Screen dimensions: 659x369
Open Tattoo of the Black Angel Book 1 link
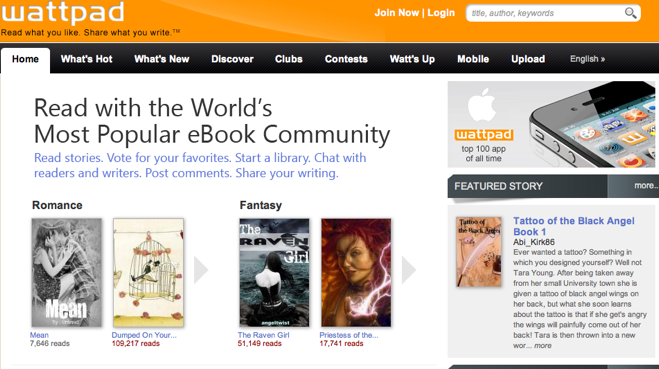574,226
